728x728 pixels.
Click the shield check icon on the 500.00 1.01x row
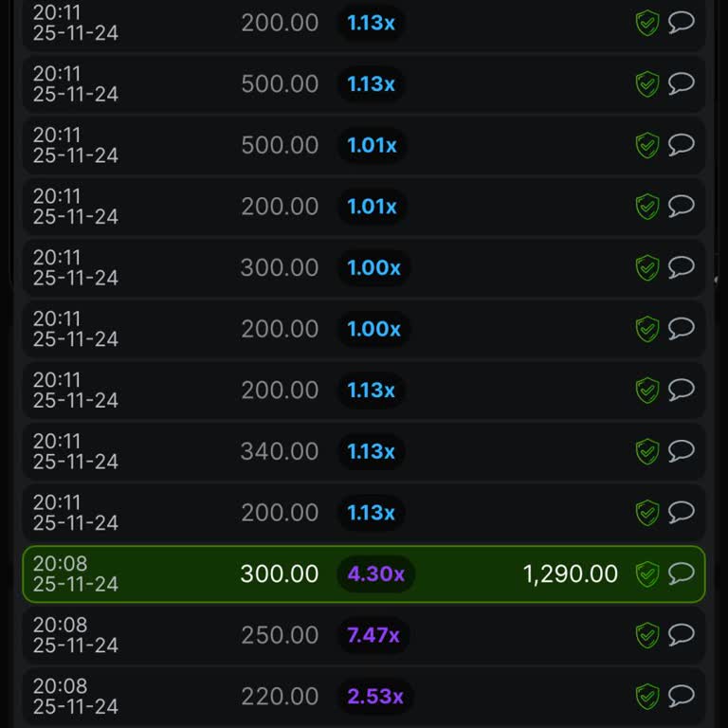pyautogui.click(x=647, y=145)
